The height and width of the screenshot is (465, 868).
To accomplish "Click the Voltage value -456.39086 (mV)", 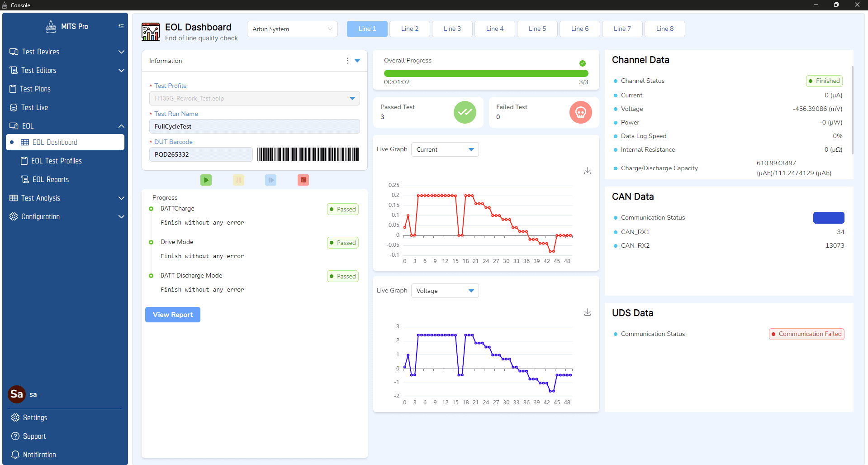I will point(817,109).
